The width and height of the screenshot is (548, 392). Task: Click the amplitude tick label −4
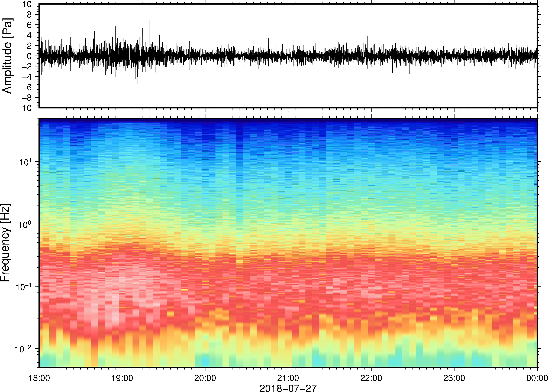pos(27,77)
